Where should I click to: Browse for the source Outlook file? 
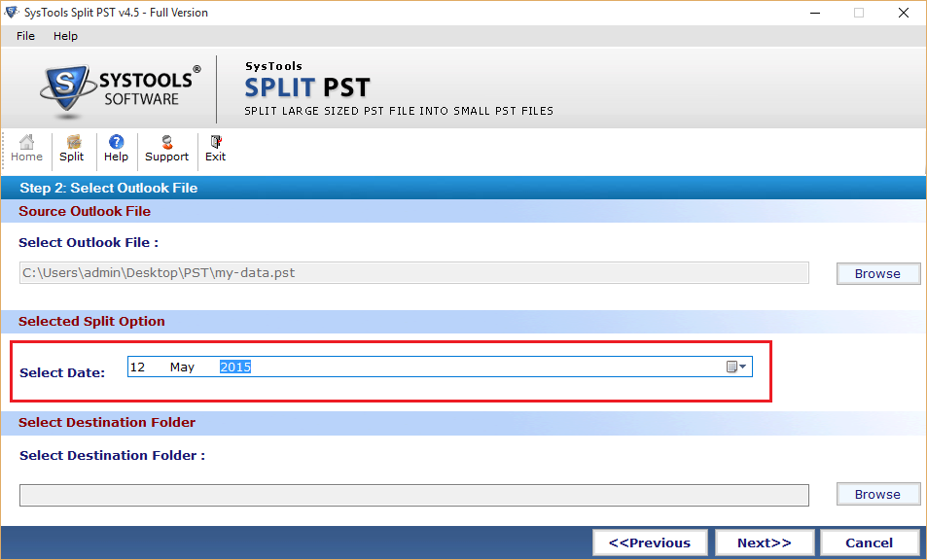click(x=878, y=273)
